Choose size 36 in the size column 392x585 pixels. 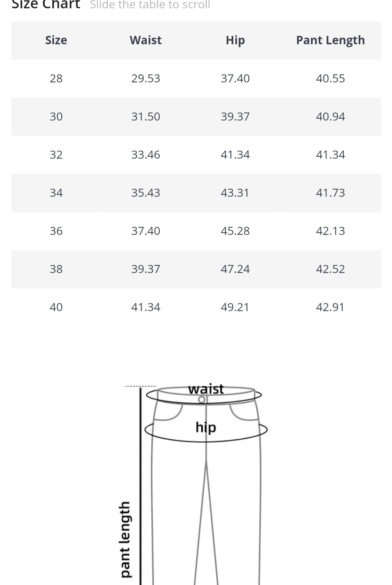(x=56, y=231)
